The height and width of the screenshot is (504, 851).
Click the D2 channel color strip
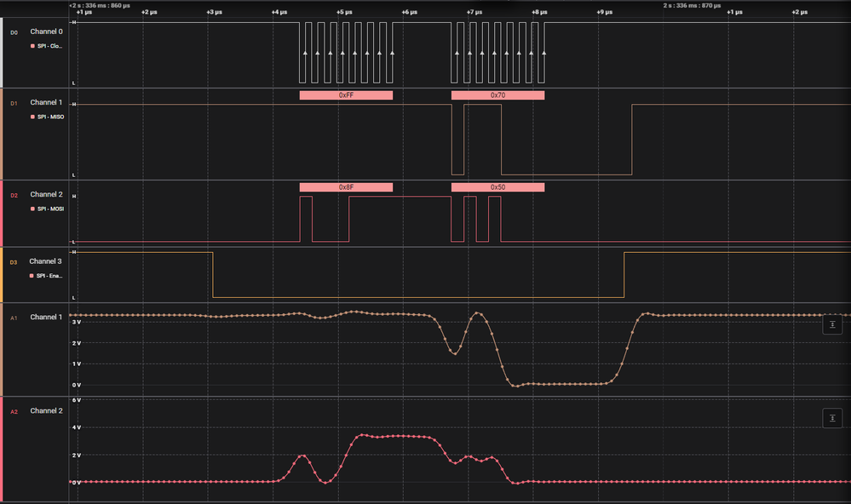(2, 213)
